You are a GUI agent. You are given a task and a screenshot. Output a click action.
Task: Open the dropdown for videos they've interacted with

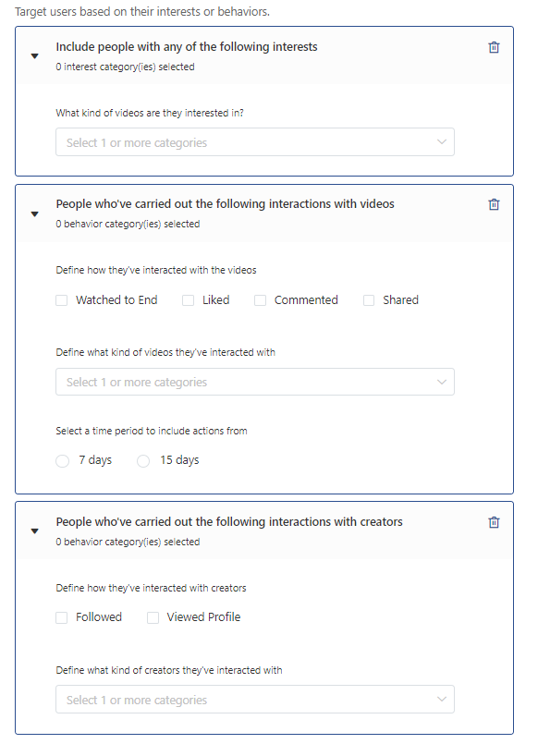point(255,382)
